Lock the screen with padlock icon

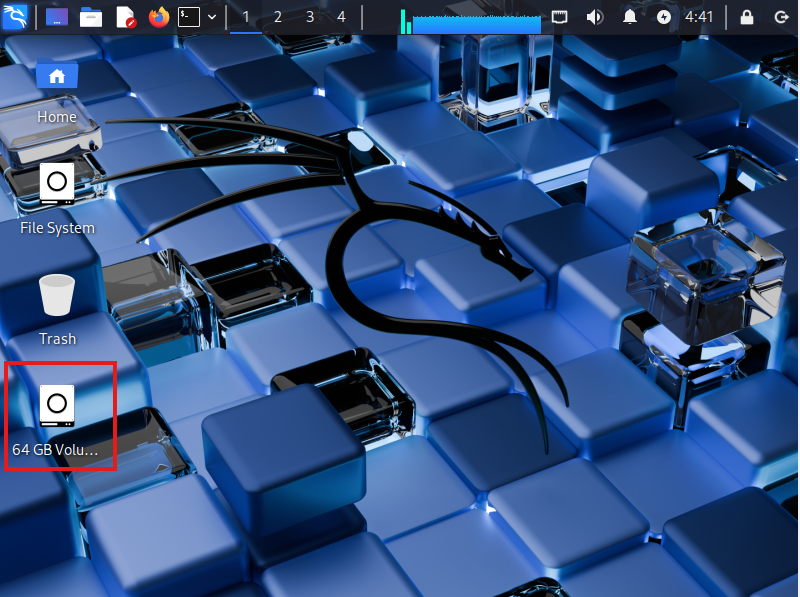tap(746, 17)
